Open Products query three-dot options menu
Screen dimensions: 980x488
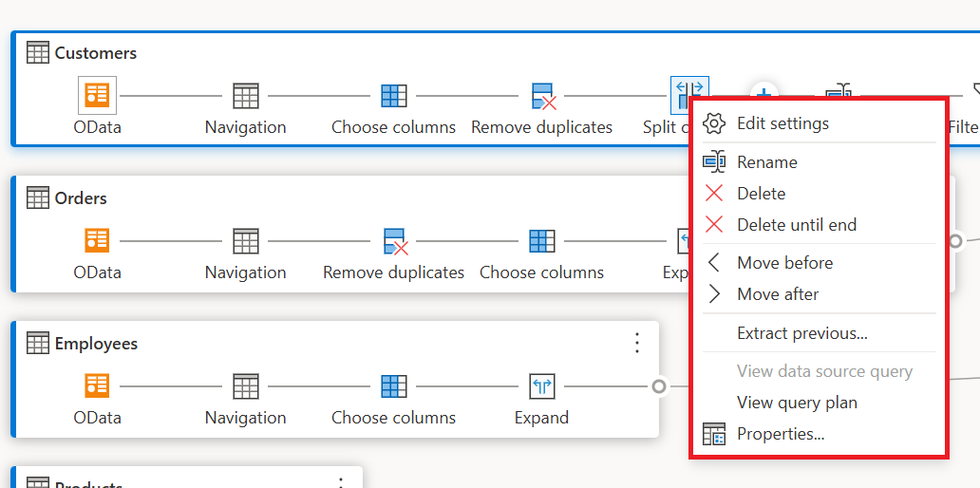pos(341,482)
